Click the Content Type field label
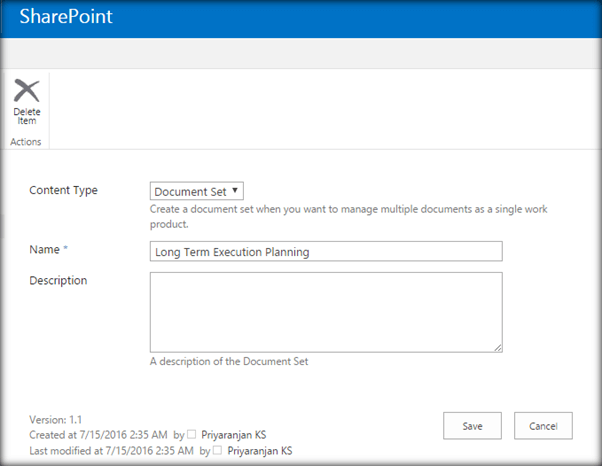Viewport: 602px width, 466px height. [x=63, y=190]
